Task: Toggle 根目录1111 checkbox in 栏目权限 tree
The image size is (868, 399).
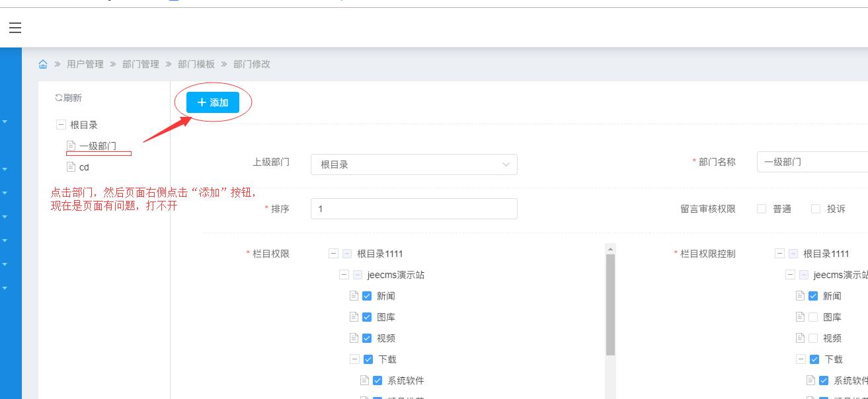Action: pyautogui.click(x=347, y=254)
